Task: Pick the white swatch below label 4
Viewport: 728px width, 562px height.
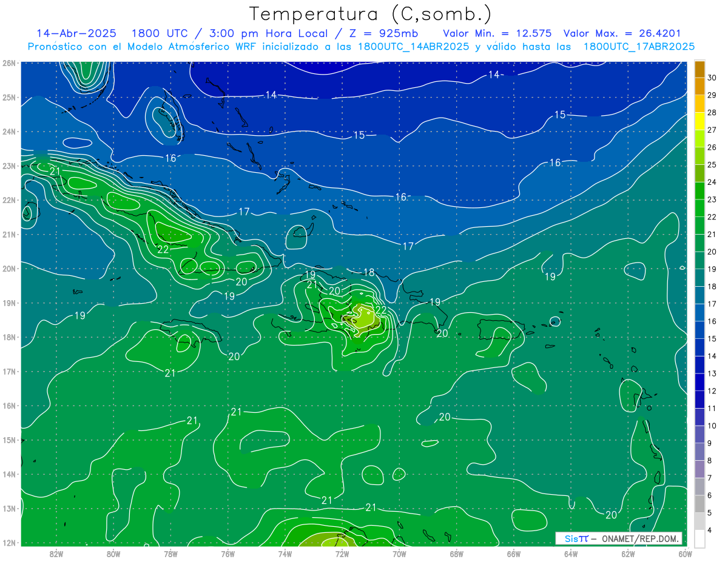Action: pos(699,538)
